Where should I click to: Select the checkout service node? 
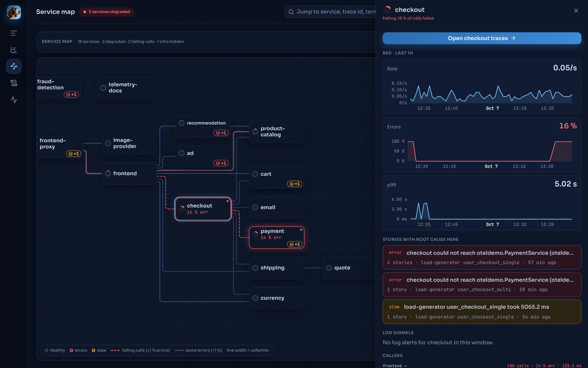[203, 209]
